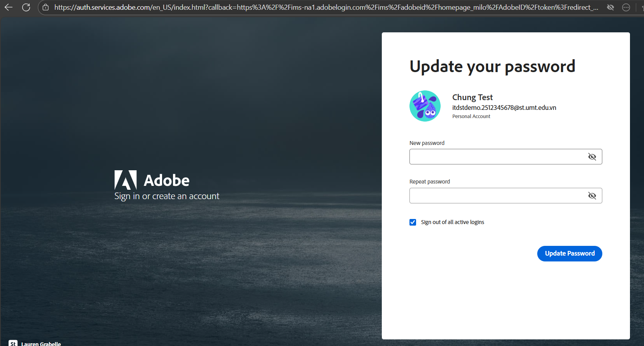Image resolution: width=644 pixels, height=346 pixels.
Task: Click the Adobe wordmark text
Action: point(166,180)
